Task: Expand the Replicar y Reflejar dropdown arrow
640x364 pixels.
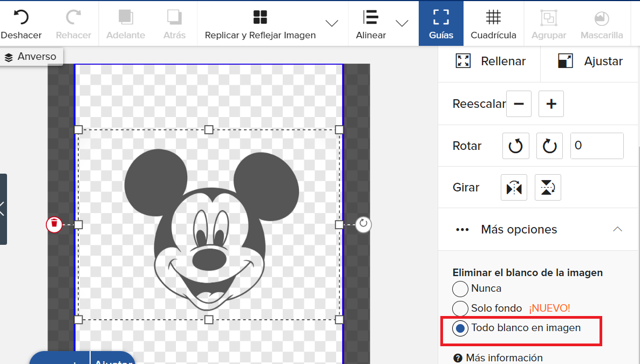Action: tap(332, 23)
